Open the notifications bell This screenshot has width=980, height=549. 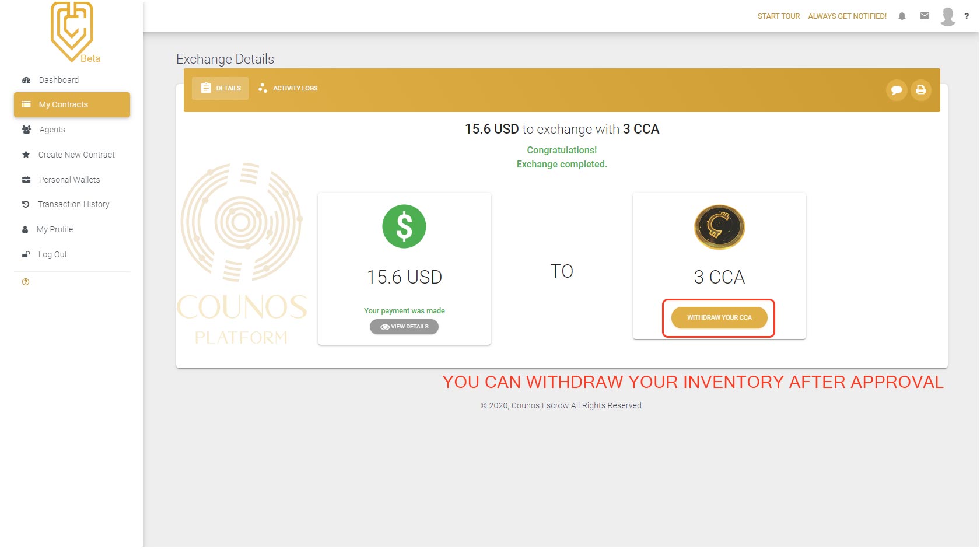(902, 16)
